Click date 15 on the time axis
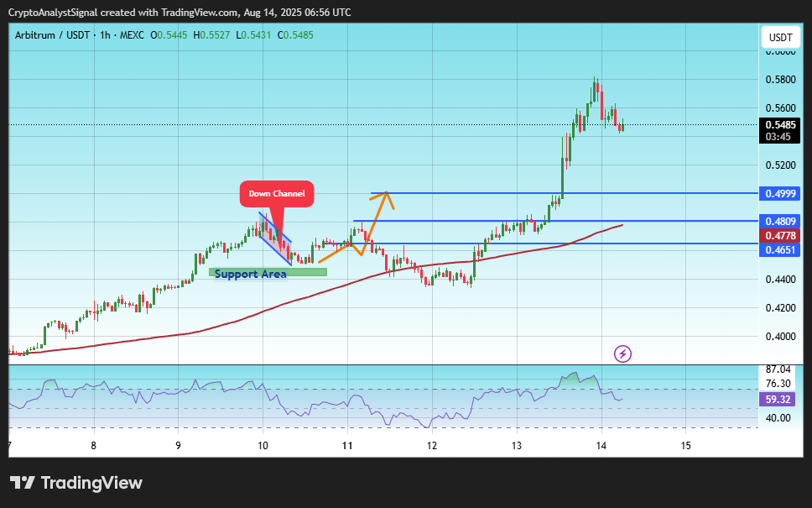Screen dimensions: 812x508 coord(685,446)
